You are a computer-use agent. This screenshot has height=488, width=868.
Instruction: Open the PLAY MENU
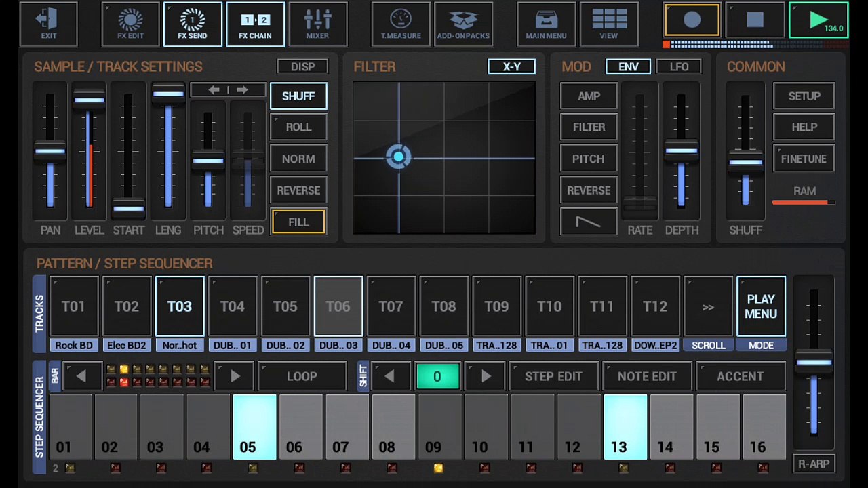point(761,306)
